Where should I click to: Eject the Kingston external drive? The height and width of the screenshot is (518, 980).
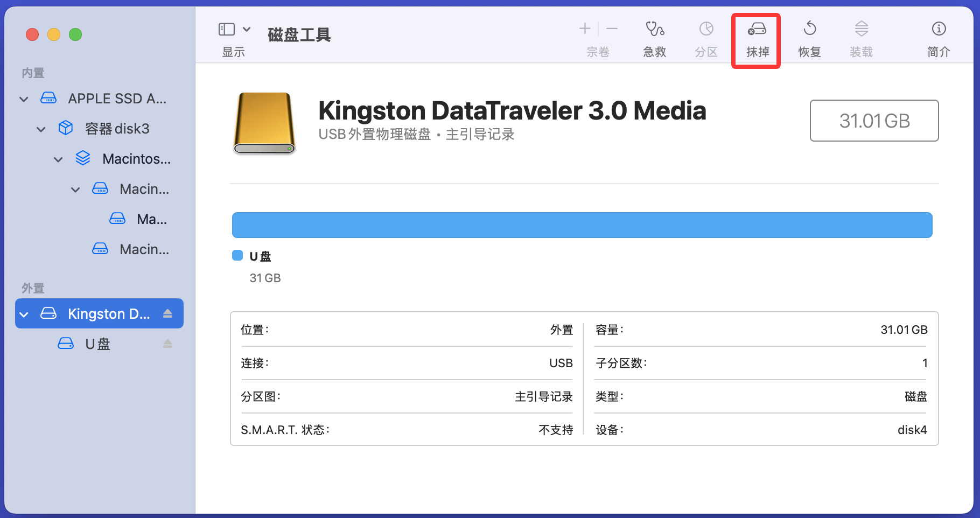click(x=167, y=313)
